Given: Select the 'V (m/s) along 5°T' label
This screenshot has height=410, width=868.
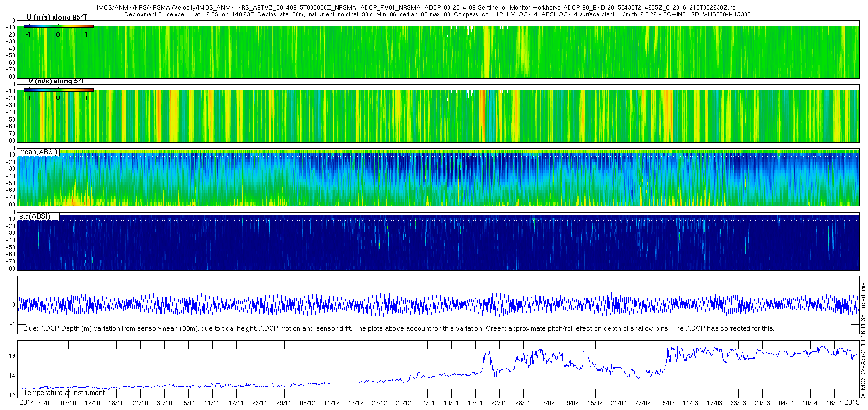Looking at the screenshot, I should tap(56, 81).
